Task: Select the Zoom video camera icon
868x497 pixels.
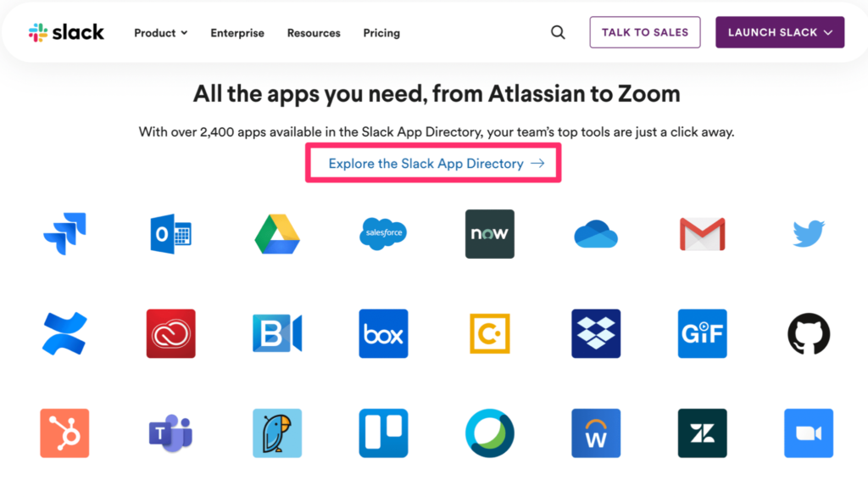Action: [x=808, y=433]
